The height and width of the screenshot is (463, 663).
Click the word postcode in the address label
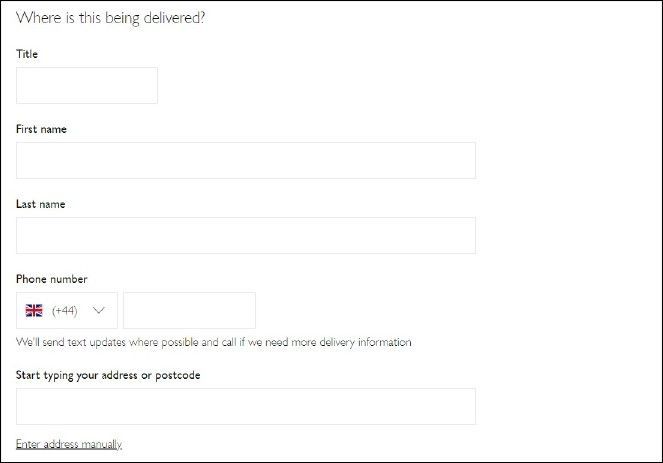tap(178, 376)
